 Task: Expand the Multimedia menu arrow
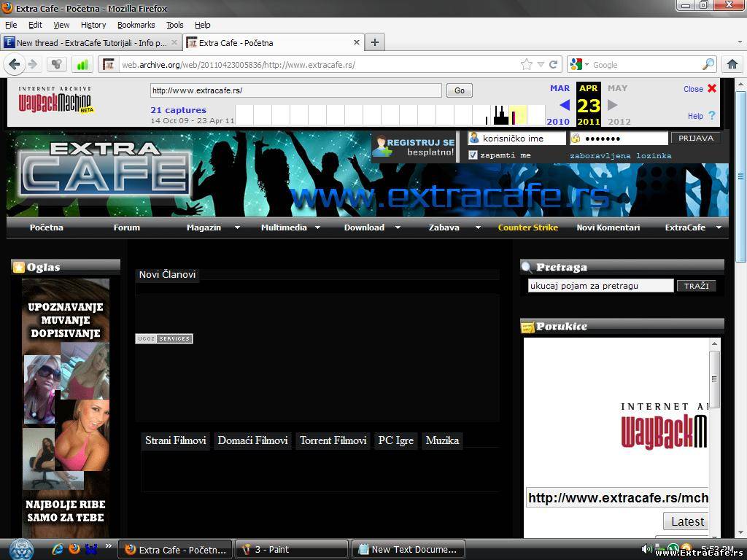point(318,227)
